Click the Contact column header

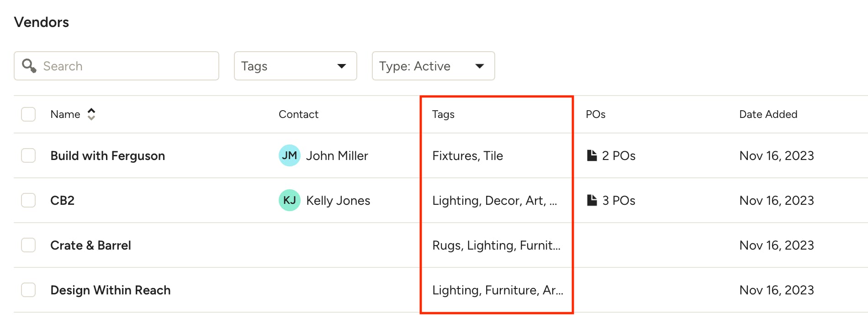(298, 114)
